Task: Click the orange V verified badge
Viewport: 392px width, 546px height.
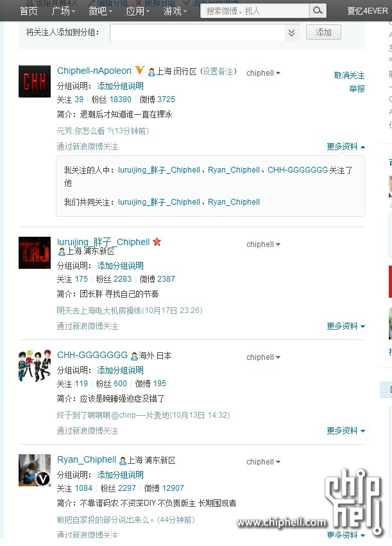Action: [139, 70]
